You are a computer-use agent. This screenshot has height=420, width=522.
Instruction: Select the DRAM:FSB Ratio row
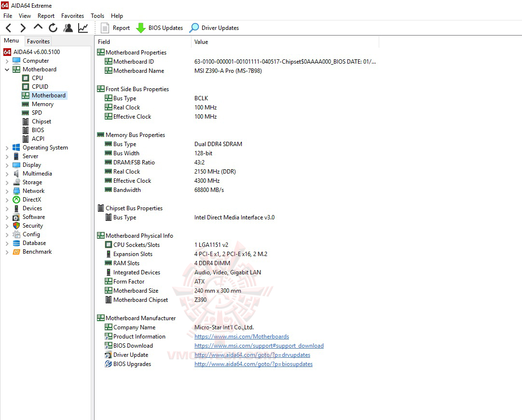[x=237, y=163]
